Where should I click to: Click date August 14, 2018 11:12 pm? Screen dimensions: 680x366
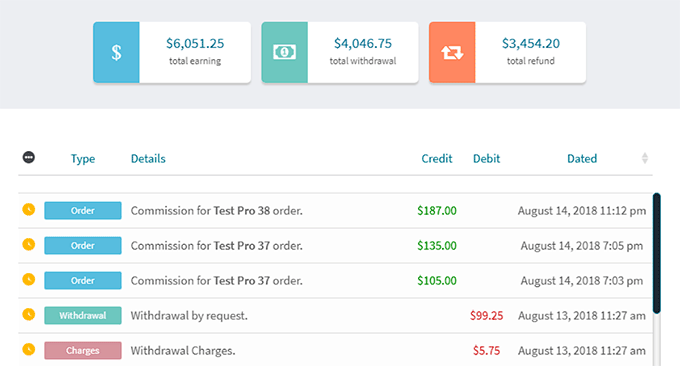(582, 211)
